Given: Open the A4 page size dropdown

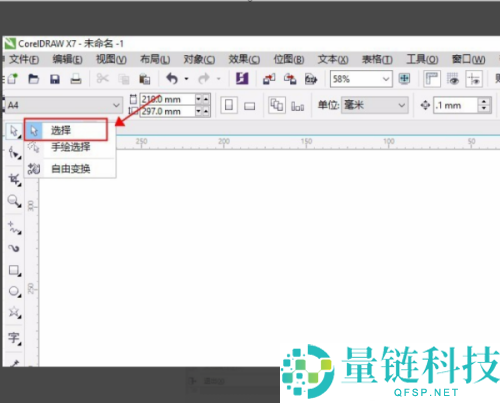Looking at the screenshot, I should 64,105.
